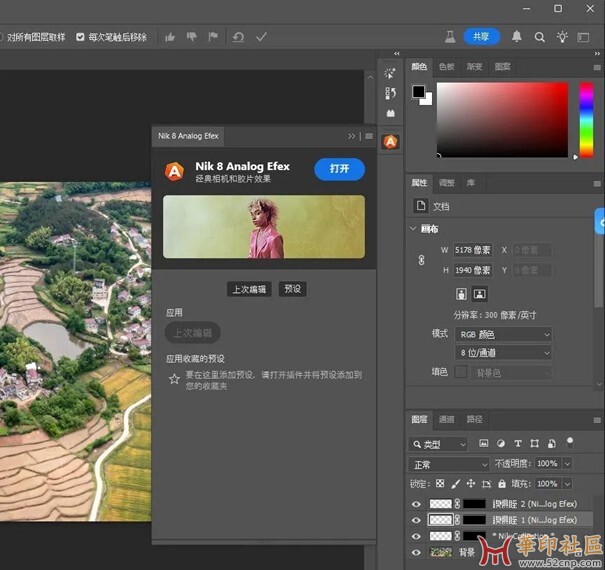Commit with the checkmark icon
Screen dimensions: 605x570
(261, 37)
